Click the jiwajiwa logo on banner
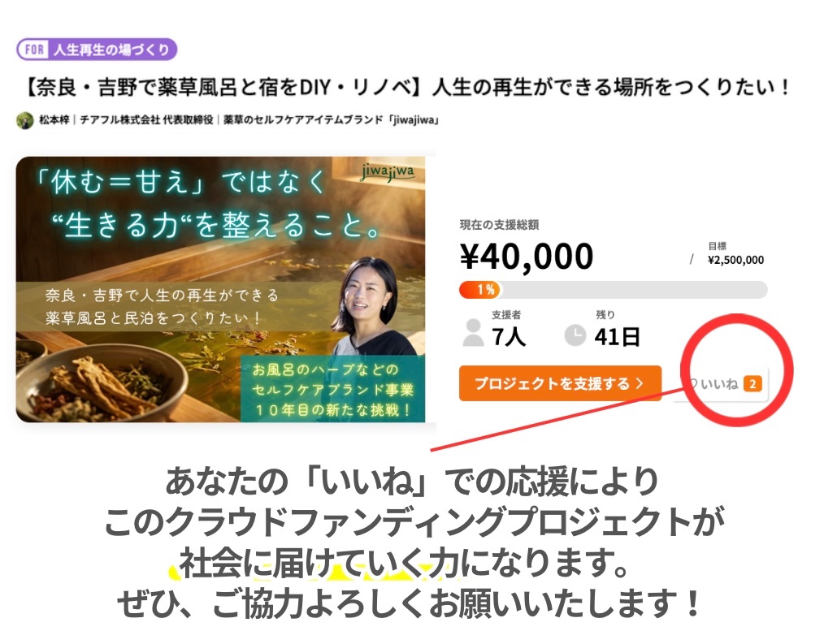 [x=388, y=172]
